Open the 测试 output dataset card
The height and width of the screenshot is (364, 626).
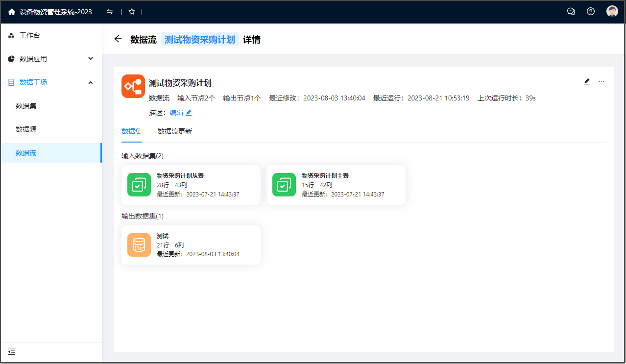pos(191,245)
